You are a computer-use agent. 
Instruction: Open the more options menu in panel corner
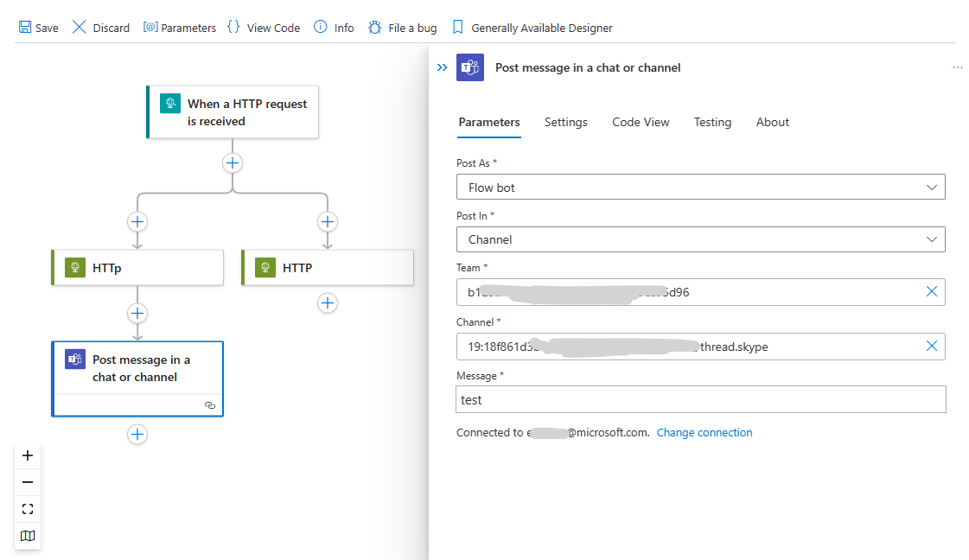tap(957, 67)
